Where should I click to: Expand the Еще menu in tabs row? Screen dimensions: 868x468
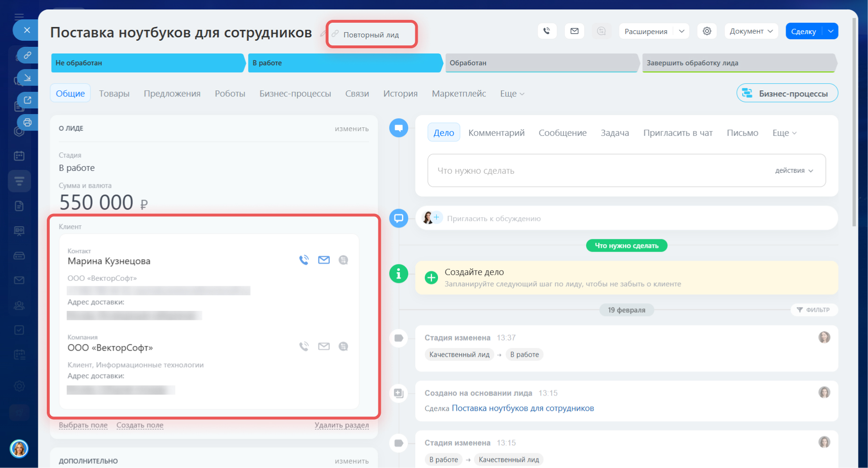click(x=512, y=94)
